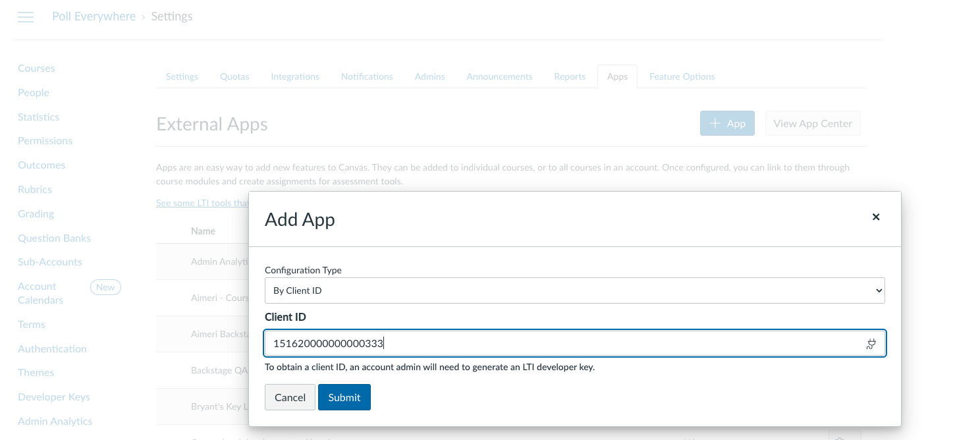This screenshot has width=980, height=440.
Task: Open the Configuration Type dropdown
Action: [x=574, y=290]
